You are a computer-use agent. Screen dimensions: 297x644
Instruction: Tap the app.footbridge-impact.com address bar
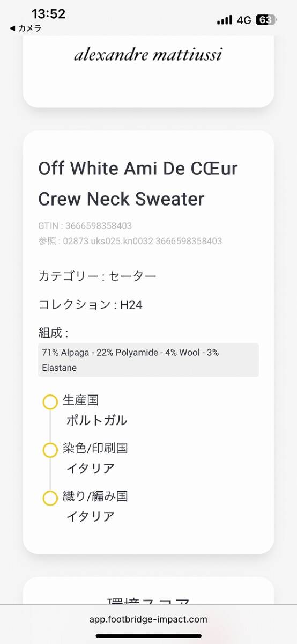148,619
